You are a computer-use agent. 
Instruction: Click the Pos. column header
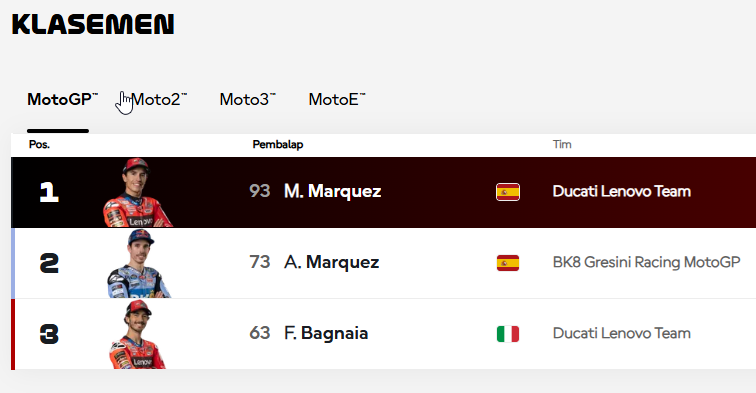point(39,145)
